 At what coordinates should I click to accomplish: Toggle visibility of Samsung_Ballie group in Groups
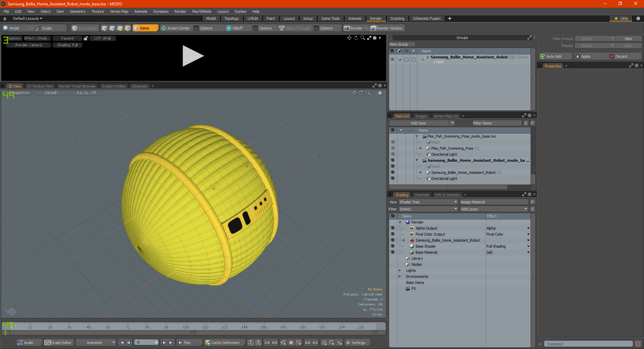pos(392,59)
